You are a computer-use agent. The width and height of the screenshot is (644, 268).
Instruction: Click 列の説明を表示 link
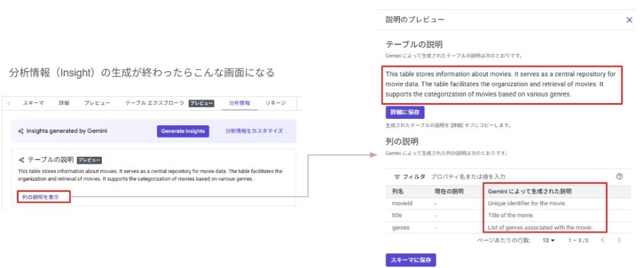tap(41, 198)
